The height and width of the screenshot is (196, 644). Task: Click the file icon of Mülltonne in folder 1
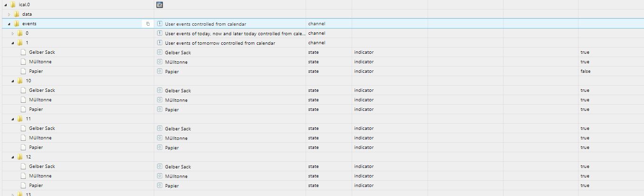pyautogui.click(x=23, y=62)
